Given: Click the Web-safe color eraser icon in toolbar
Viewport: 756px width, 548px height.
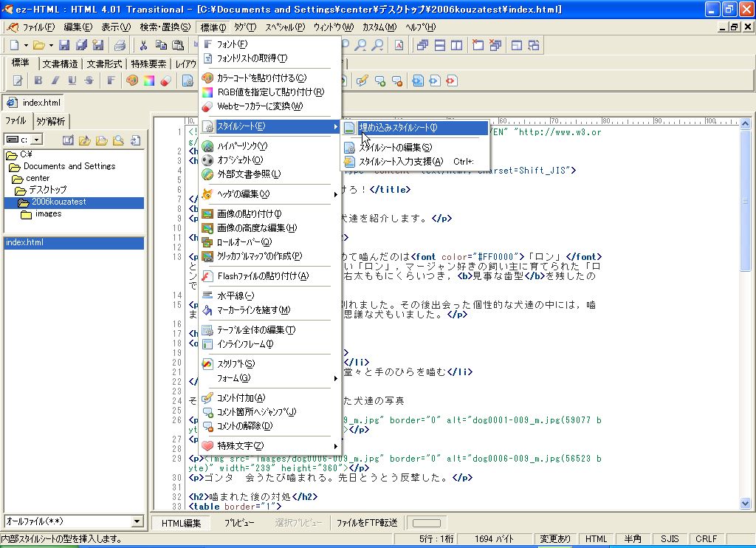Looking at the screenshot, I should (166, 81).
